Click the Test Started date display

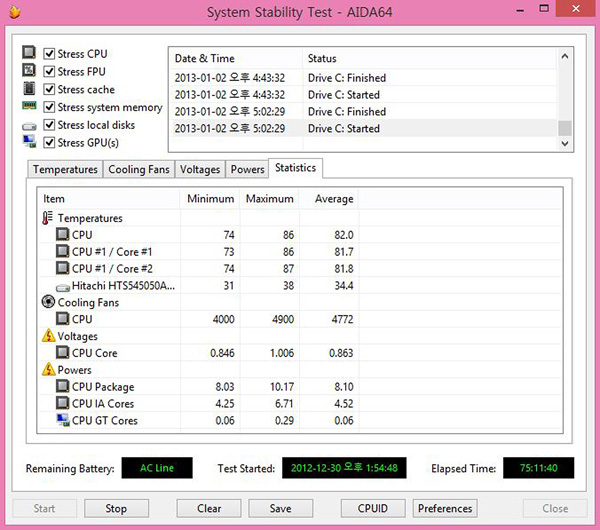344,468
